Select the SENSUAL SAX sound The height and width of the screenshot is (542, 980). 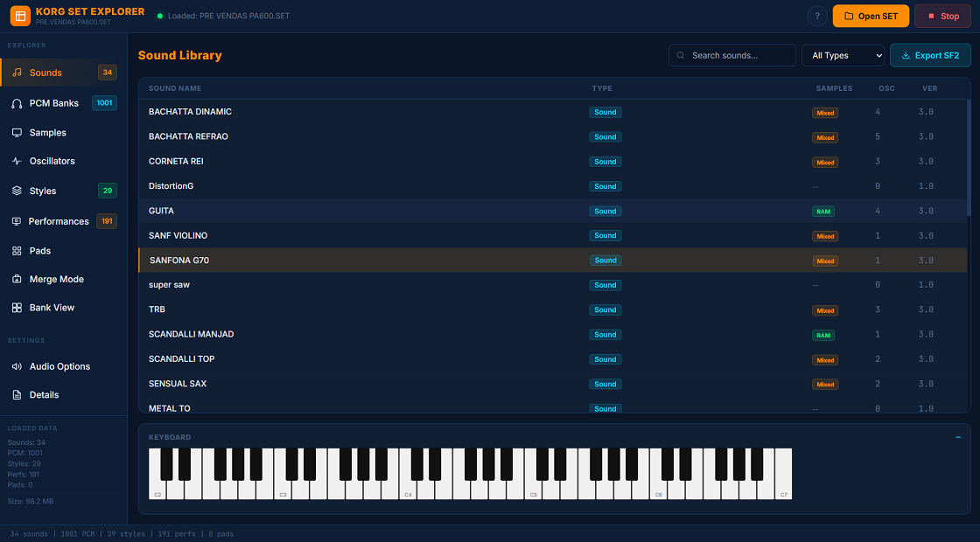553,384
